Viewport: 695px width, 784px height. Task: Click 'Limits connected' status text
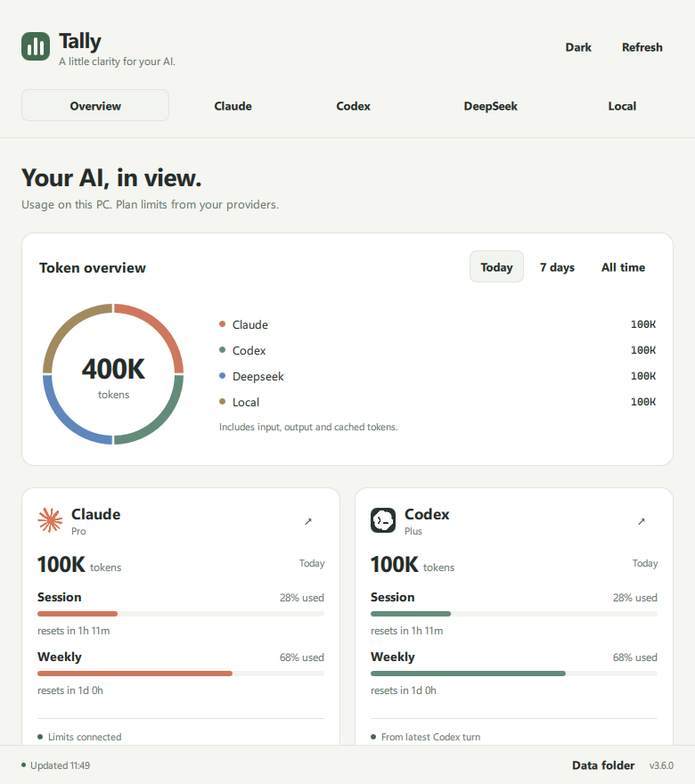[85, 737]
